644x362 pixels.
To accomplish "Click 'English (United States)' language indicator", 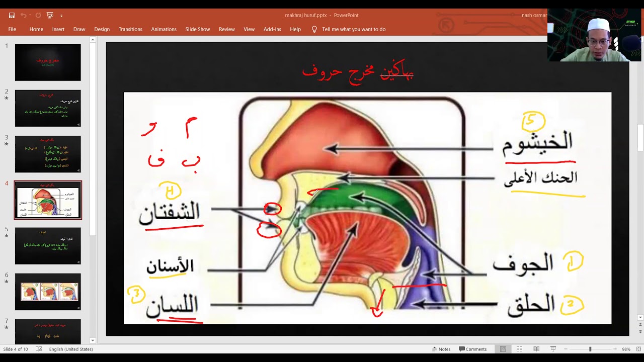I will point(71,349).
